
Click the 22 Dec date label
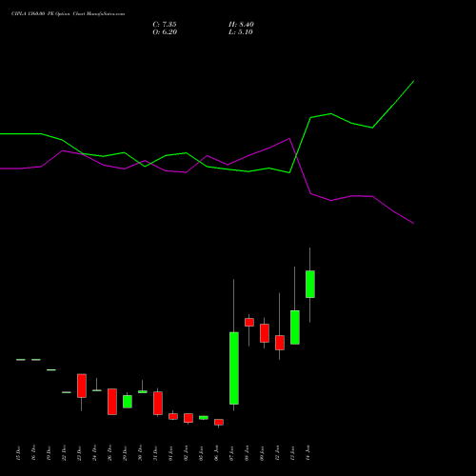(x=64, y=453)
